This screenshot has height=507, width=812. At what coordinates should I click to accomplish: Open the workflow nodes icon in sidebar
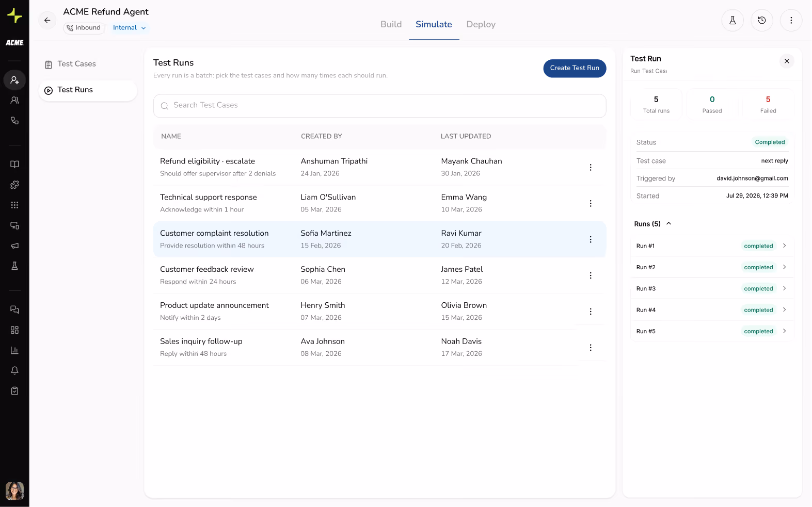click(x=14, y=121)
